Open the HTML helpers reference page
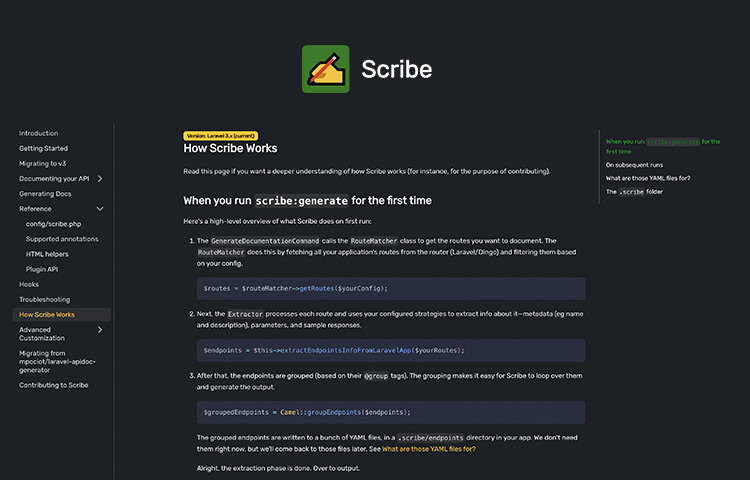This screenshot has width=750, height=480. [47, 254]
